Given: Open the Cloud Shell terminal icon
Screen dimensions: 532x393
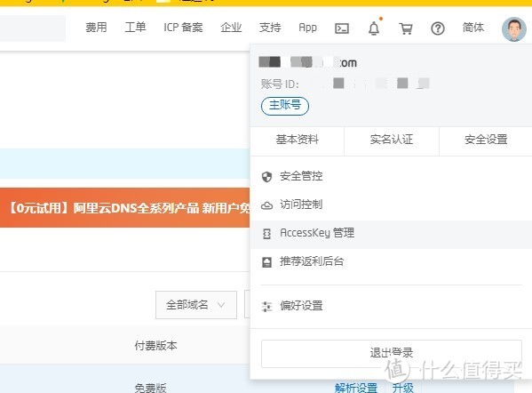Looking at the screenshot, I should click(342, 28).
